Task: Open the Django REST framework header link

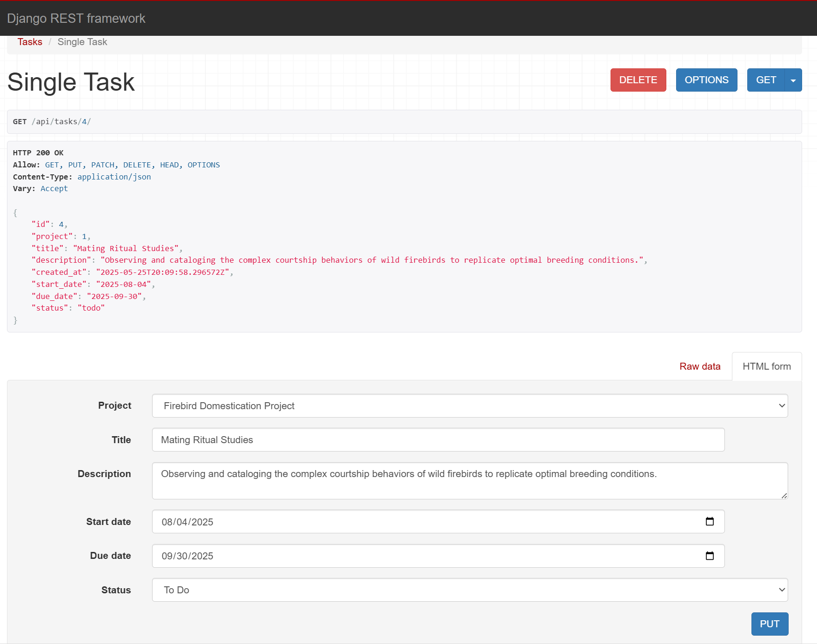Action: point(76,19)
